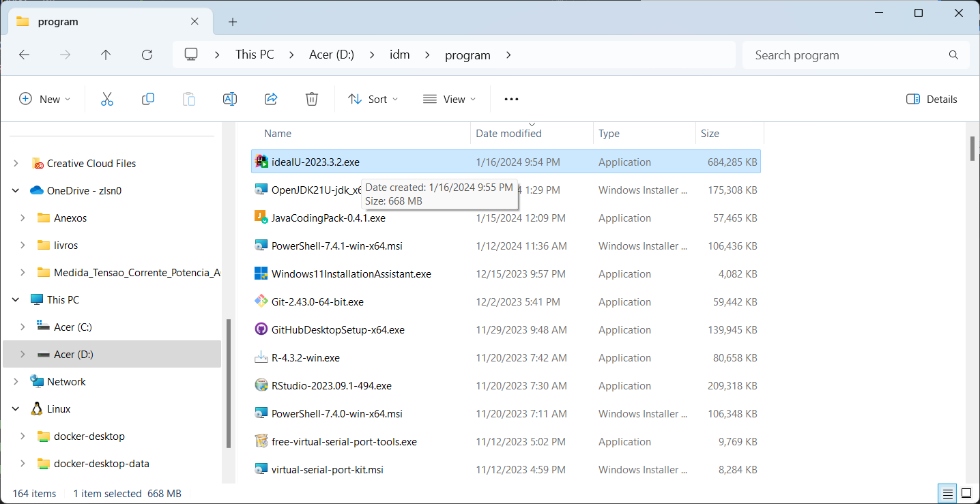Click the Rename icon in toolbar

[230, 99]
